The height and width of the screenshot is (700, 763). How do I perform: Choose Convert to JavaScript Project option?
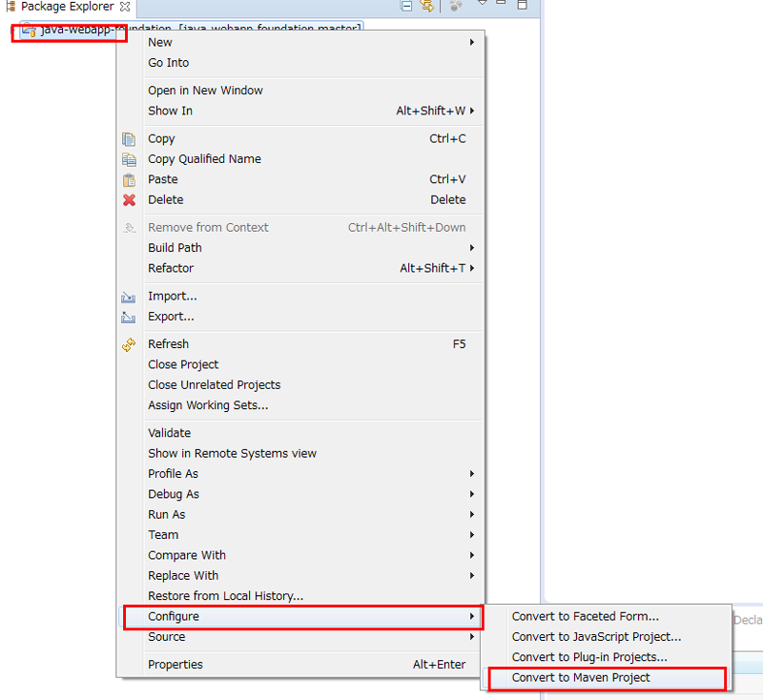[596, 637]
